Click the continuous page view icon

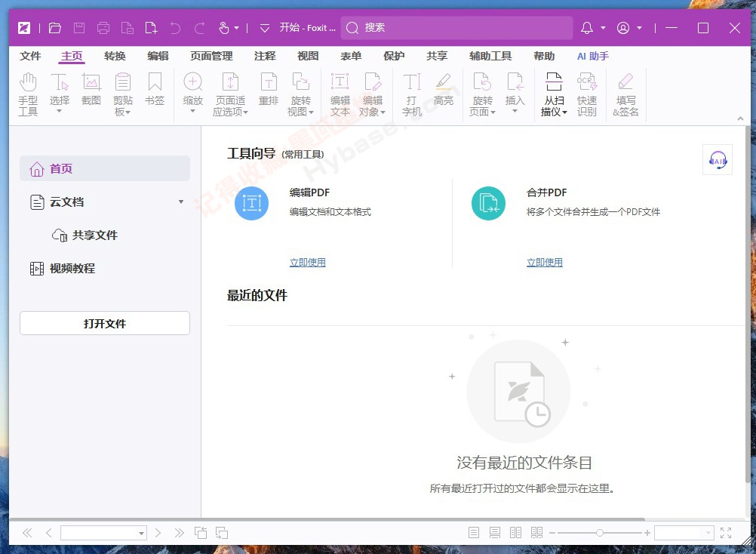pos(495,533)
